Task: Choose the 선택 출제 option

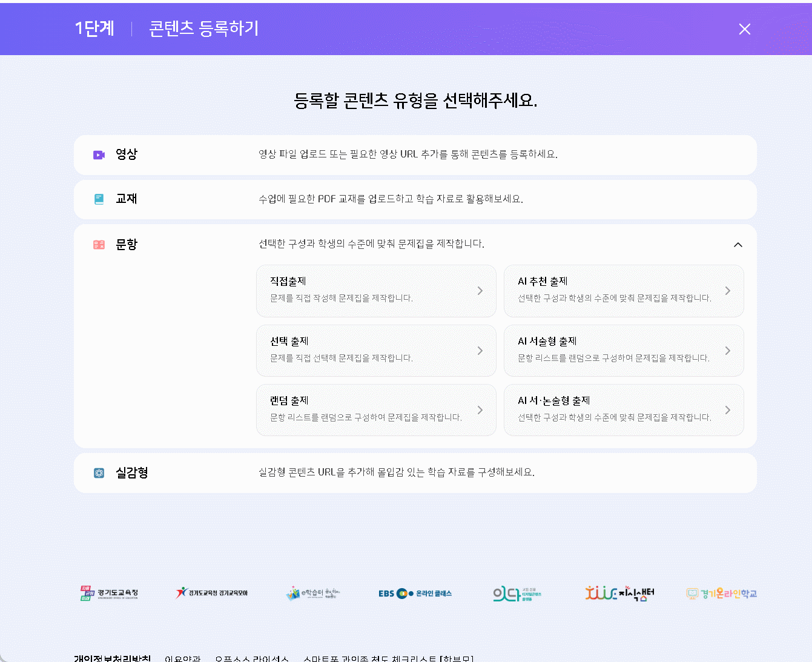Action: coord(375,350)
